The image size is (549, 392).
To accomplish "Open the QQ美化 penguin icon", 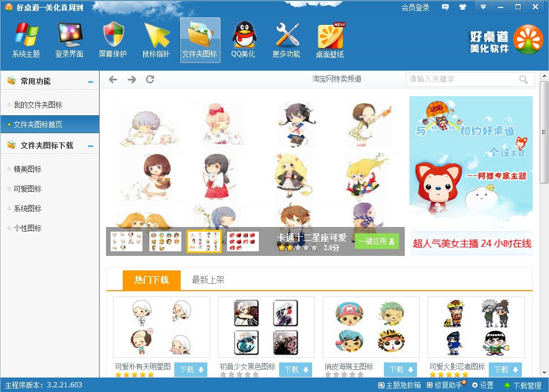I will click(243, 40).
